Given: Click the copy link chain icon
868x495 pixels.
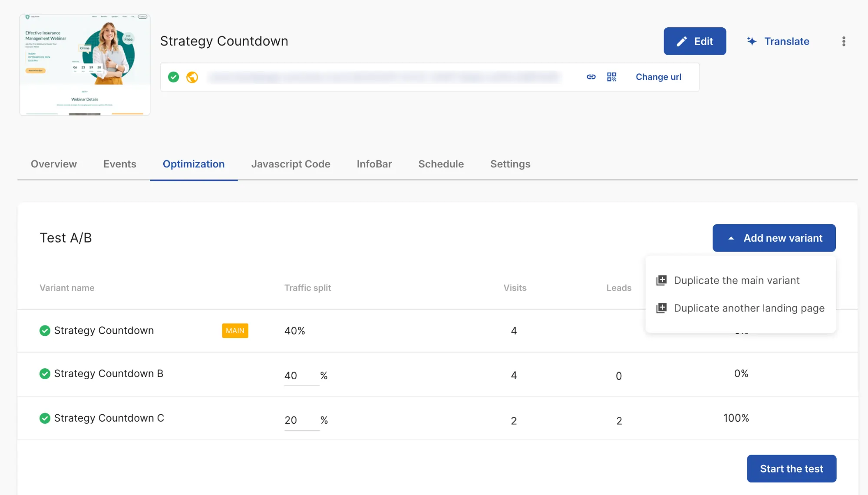Looking at the screenshot, I should (591, 77).
